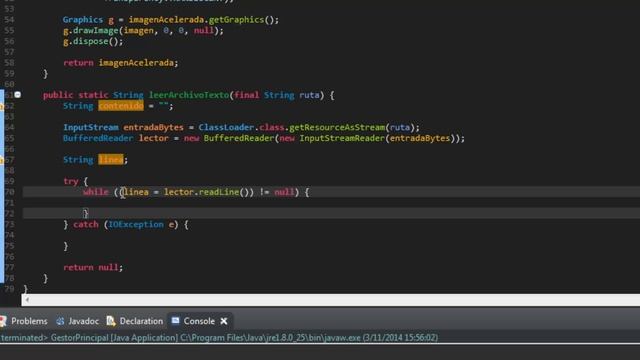Viewport: 640px width, 360px height.
Task: Click the Problems tab icon
Action: [x=3, y=321]
